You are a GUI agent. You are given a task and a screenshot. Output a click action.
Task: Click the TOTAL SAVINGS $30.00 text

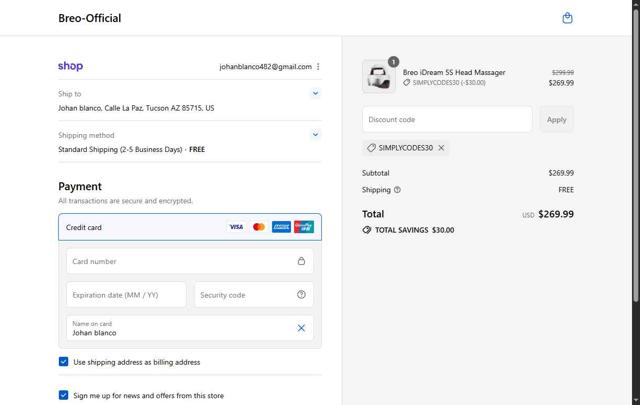click(x=415, y=230)
